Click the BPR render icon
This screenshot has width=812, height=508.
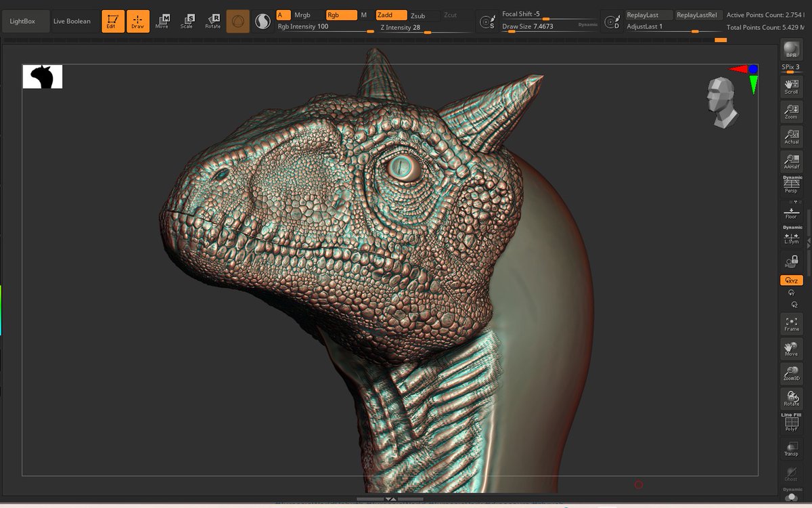point(791,50)
